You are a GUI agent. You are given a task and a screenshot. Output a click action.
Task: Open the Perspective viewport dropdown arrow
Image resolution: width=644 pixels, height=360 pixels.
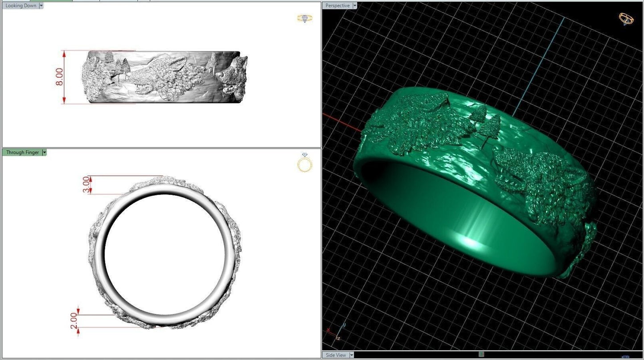click(x=355, y=6)
